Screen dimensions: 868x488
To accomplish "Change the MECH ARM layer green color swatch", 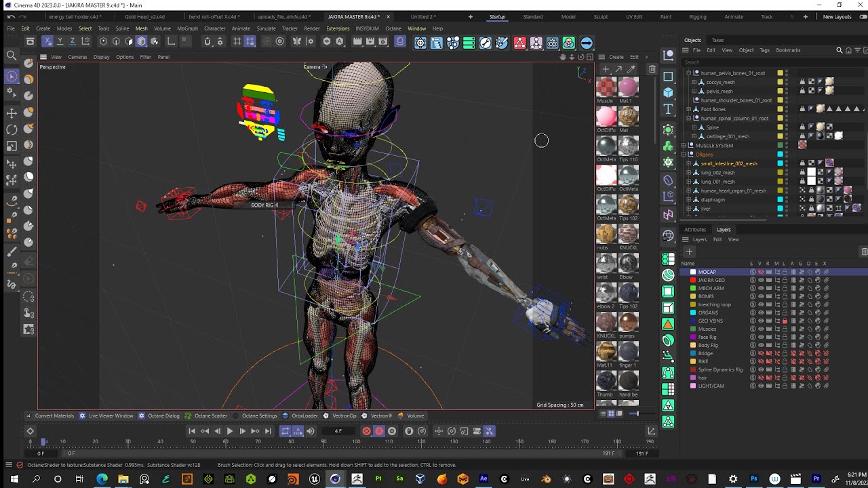I will (x=692, y=288).
